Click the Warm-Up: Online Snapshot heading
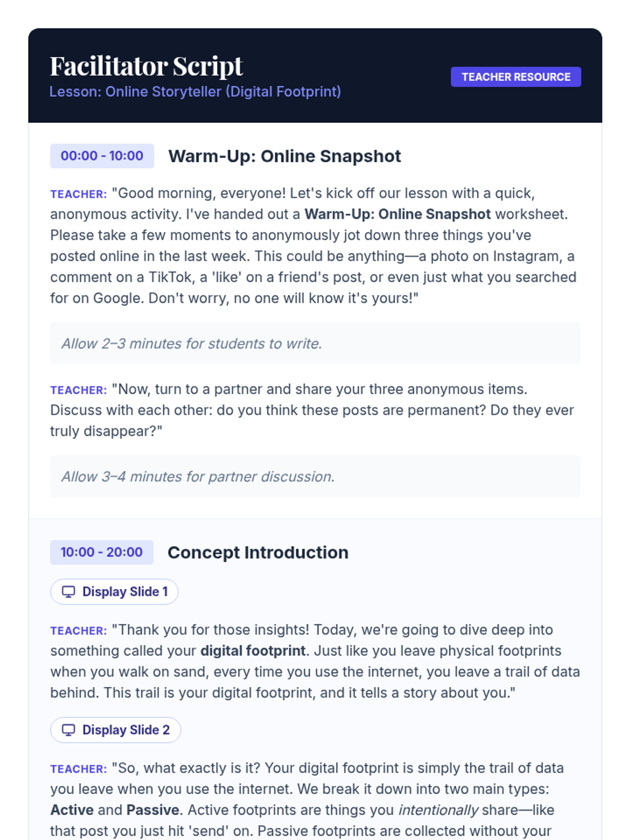 [285, 156]
